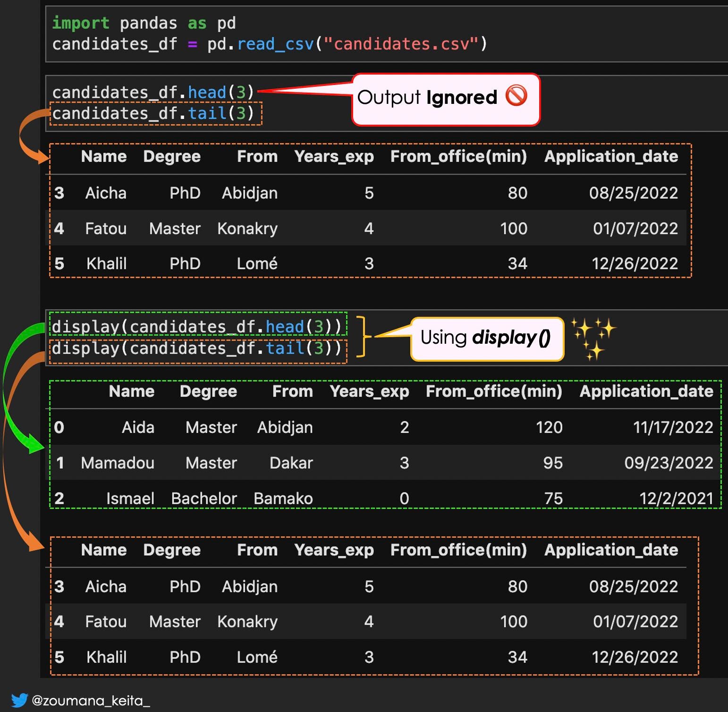The width and height of the screenshot is (728, 712).
Task: Click the Aida name cell
Action: click(x=138, y=427)
